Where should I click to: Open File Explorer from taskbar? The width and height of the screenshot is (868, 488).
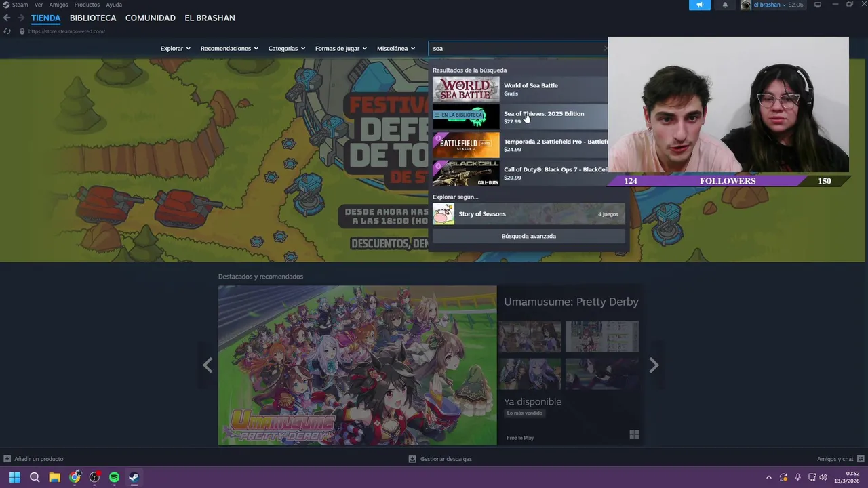54,477
